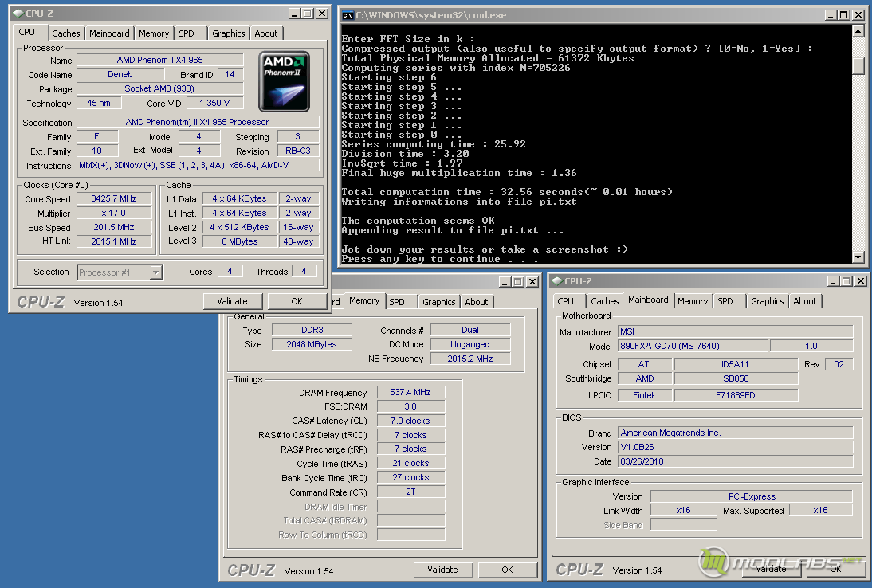Click the AMD Phenom II processor logo
The width and height of the screenshot is (872, 588).
285,82
